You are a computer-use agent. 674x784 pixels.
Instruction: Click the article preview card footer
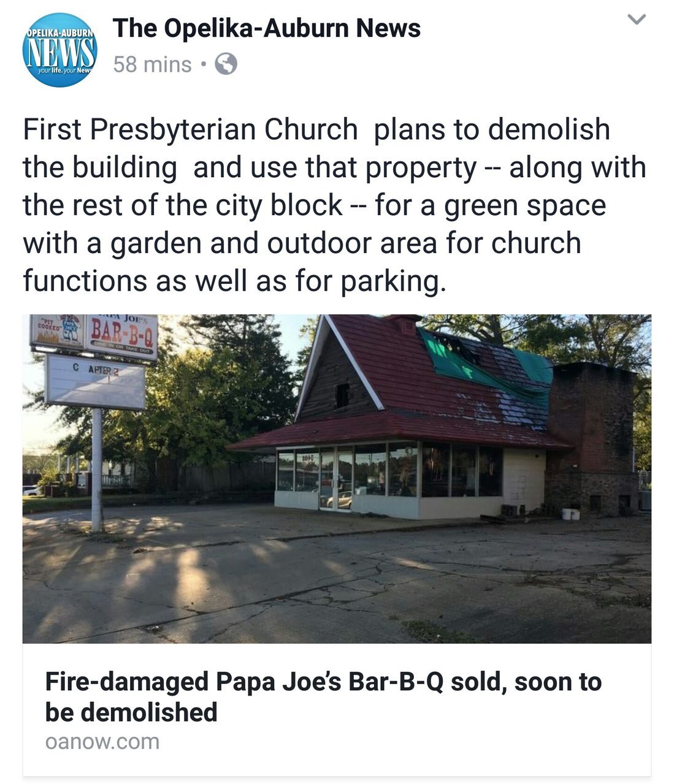click(337, 710)
